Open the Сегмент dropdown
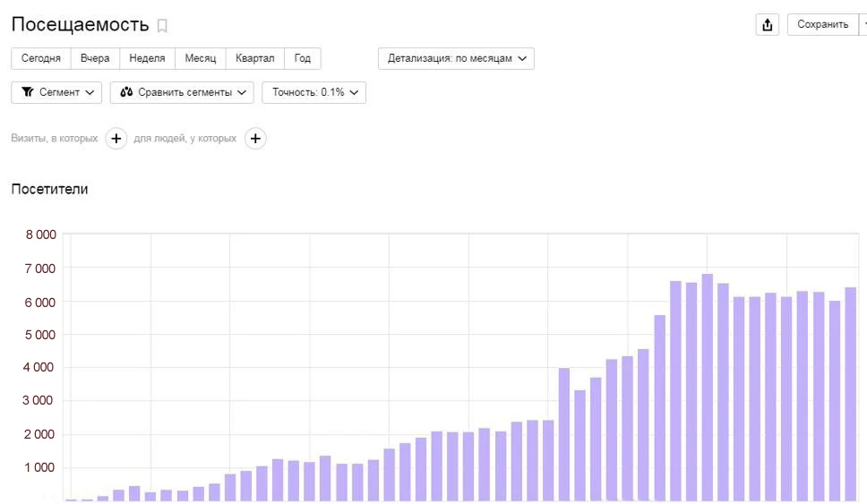Screen dimensions: 867x504 56,92
